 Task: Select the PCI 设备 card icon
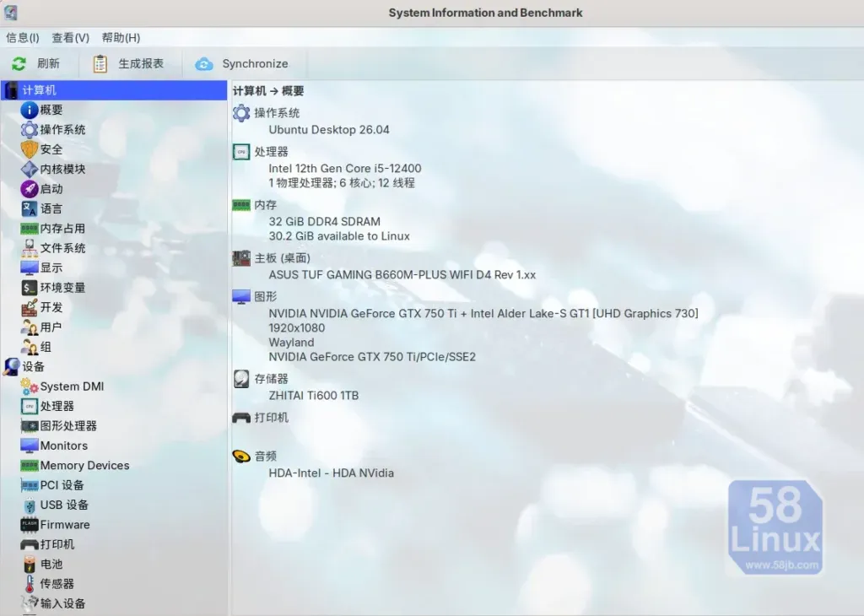pos(30,485)
